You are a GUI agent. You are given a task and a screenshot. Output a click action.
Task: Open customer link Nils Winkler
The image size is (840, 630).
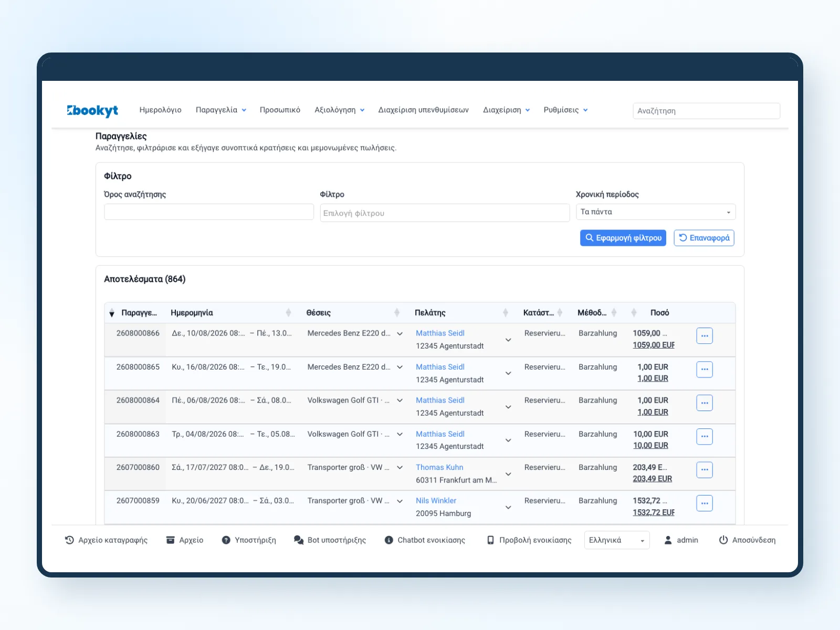pyautogui.click(x=436, y=501)
